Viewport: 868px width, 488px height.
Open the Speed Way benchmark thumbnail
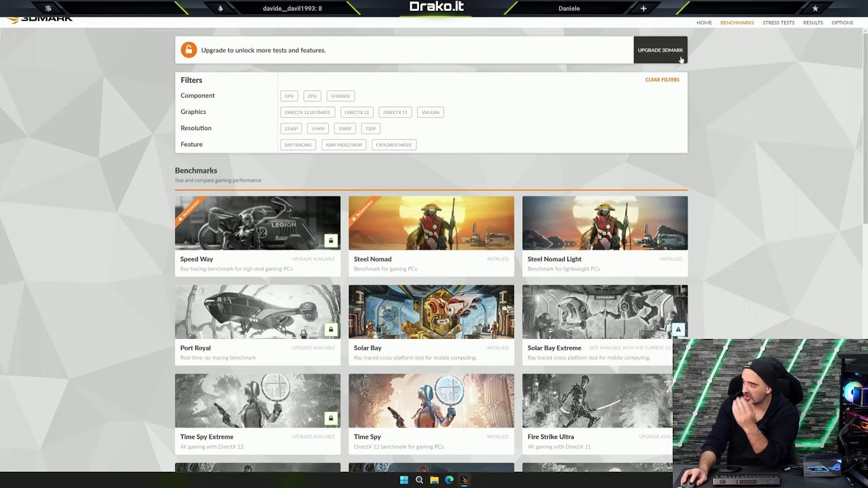click(x=258, y=223)
